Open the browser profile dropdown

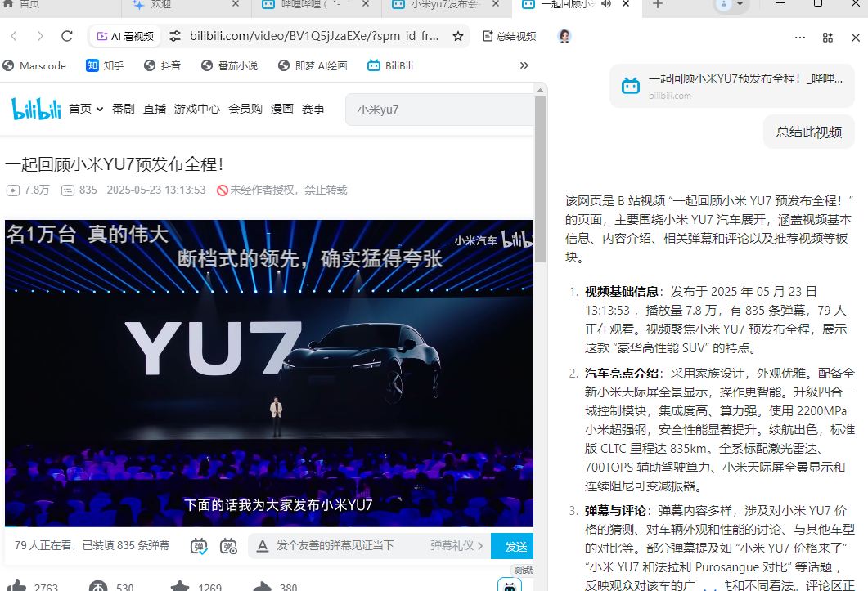(x=731, y=4)
